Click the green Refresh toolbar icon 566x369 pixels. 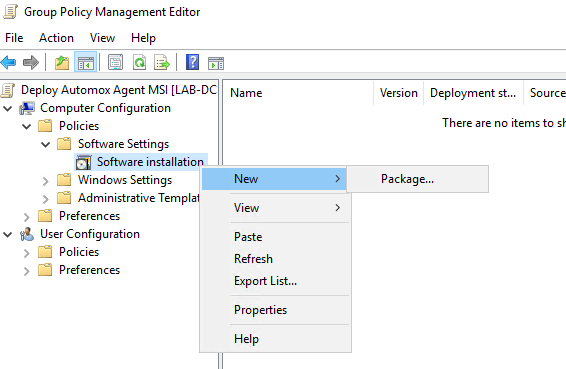(x=139, y=62)
